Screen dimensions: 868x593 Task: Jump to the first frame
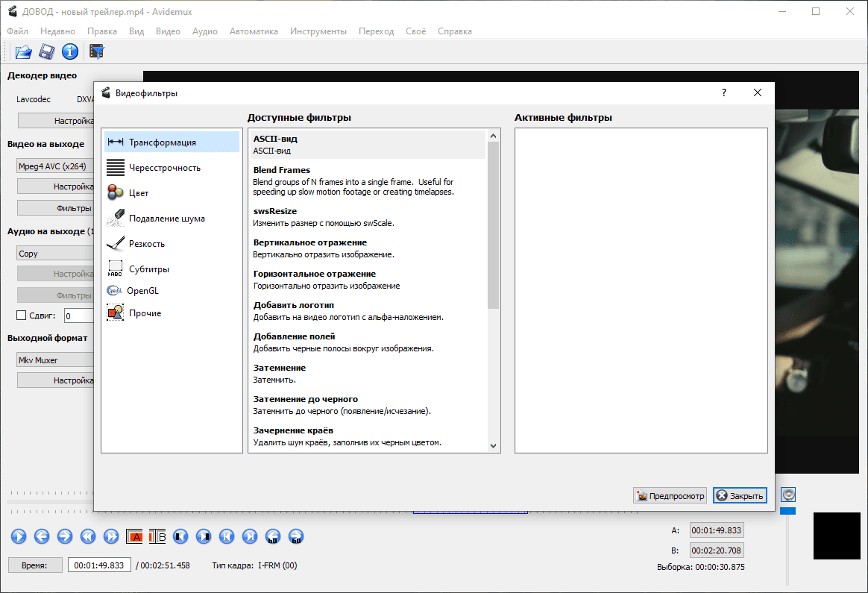[x=227, y=536]
